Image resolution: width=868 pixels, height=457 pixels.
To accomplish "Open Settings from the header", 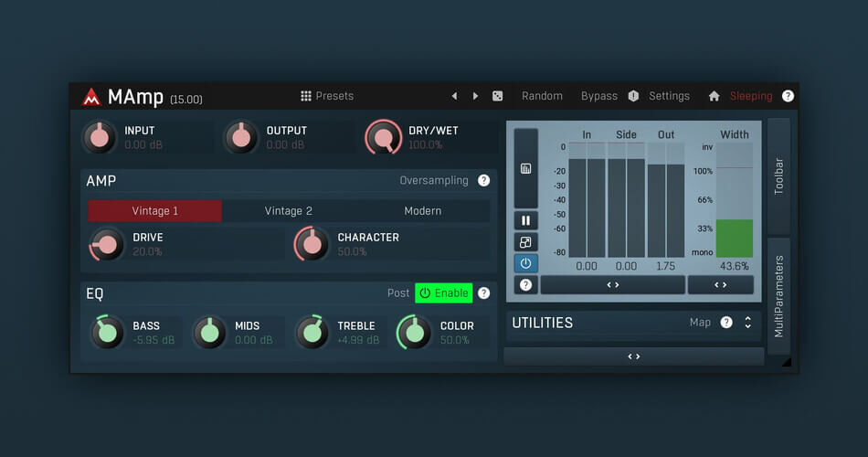I will [x=669, y=96].
